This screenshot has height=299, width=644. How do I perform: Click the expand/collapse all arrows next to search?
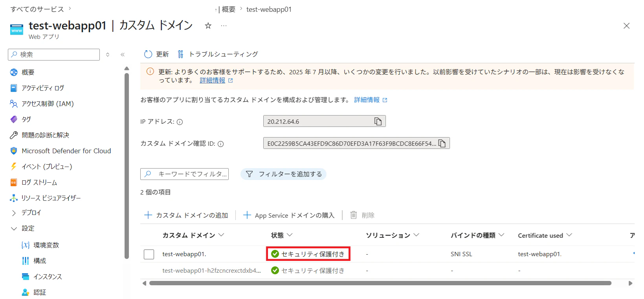click(x=108, y=55)
